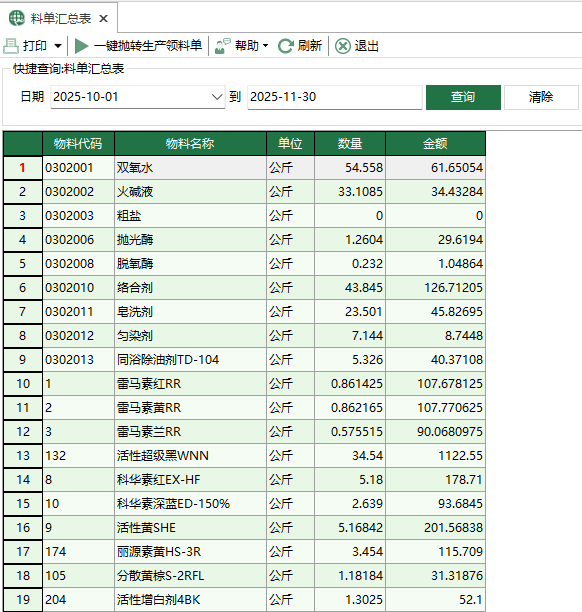
Task: Click the green play arrow icon
Action: (81, 46)
